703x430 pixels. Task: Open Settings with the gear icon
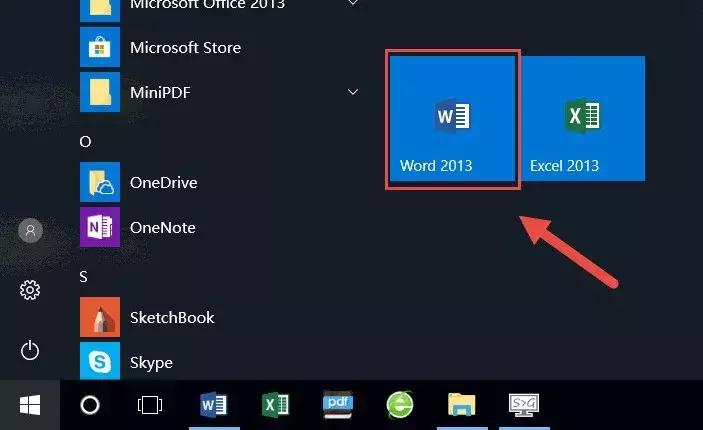tap(30, 290)
